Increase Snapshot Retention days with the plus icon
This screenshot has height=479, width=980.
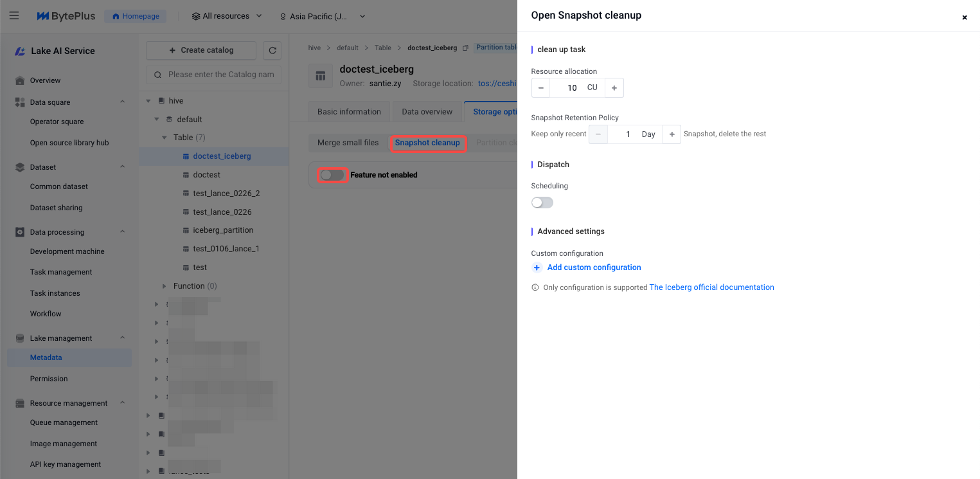coord(672,134)
